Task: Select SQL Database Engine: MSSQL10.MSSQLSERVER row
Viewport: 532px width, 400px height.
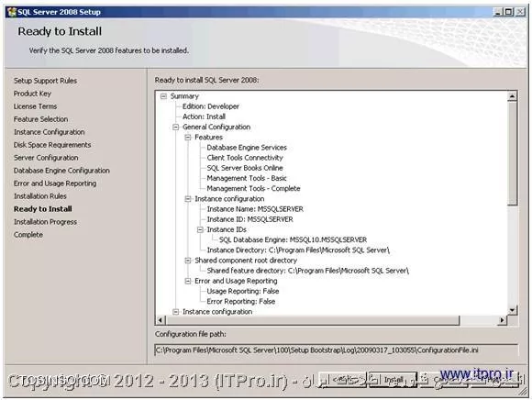Action: (x=293, y=239)
